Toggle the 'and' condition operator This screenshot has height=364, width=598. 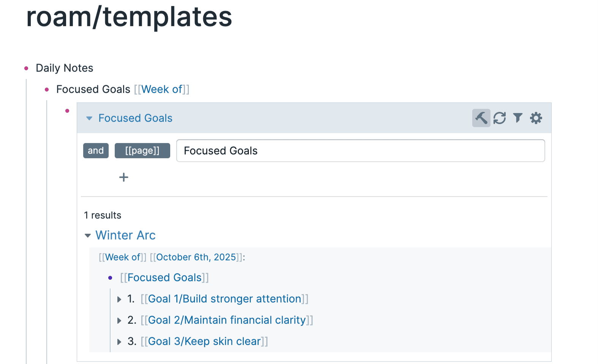coord(96,151)
